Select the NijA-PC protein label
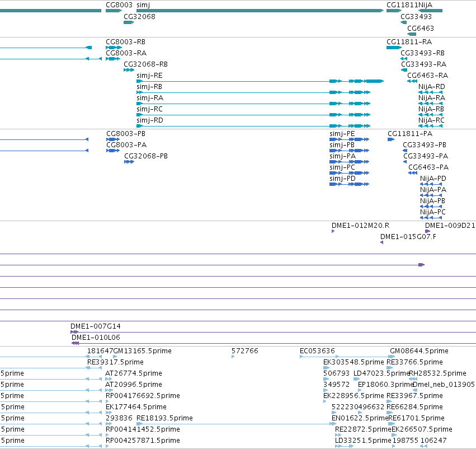 coord(433,212)
